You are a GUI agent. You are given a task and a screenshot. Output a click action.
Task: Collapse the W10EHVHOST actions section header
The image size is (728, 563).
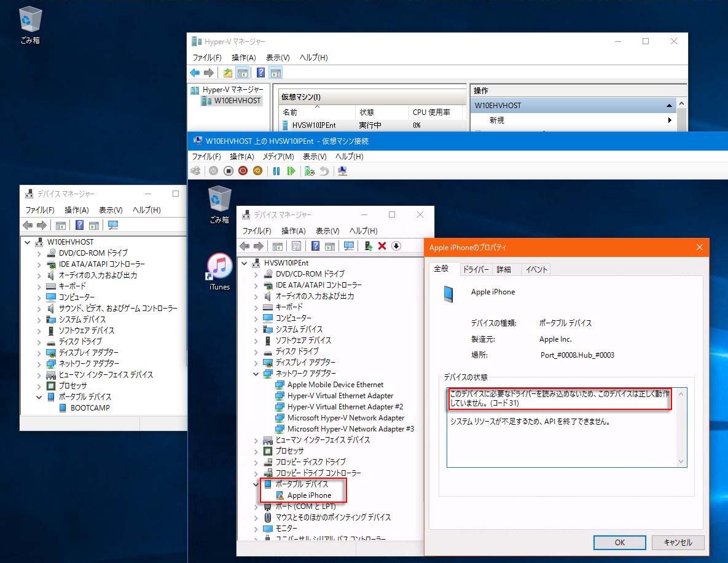(x=669, y=106)
